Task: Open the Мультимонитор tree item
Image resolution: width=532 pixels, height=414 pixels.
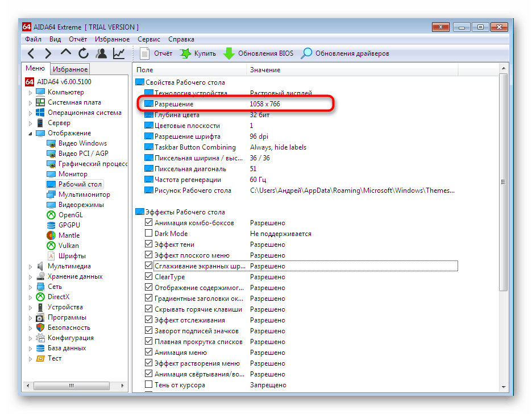Action: (78, 194)
